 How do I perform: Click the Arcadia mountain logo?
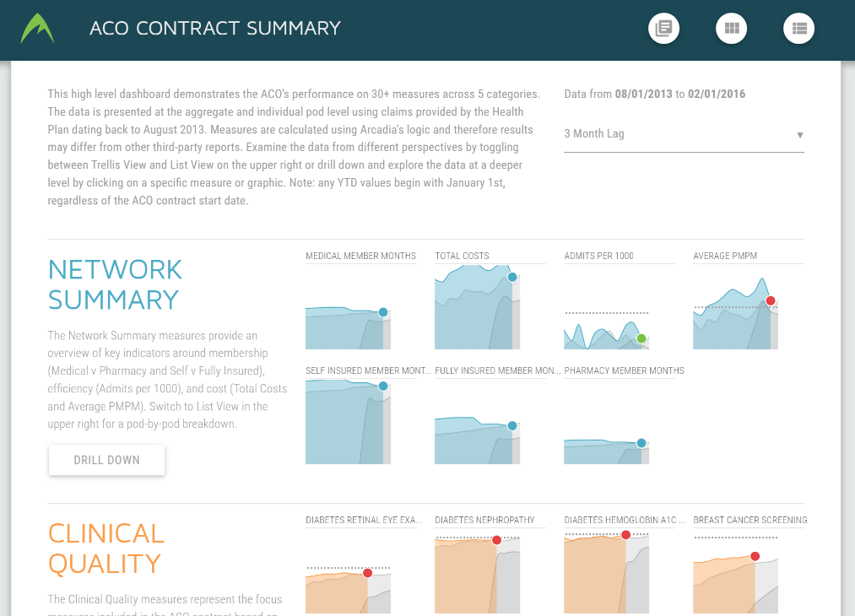[35, 28]
